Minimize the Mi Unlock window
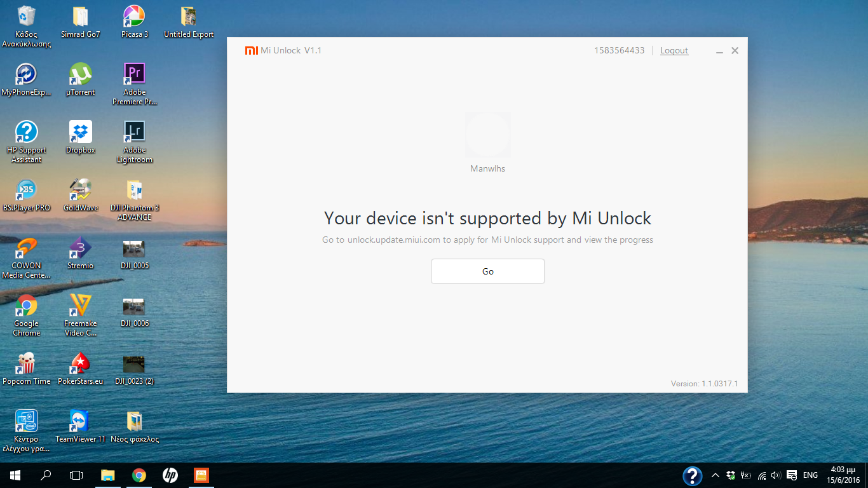This screenshot has width=868, height=488. 719,51
